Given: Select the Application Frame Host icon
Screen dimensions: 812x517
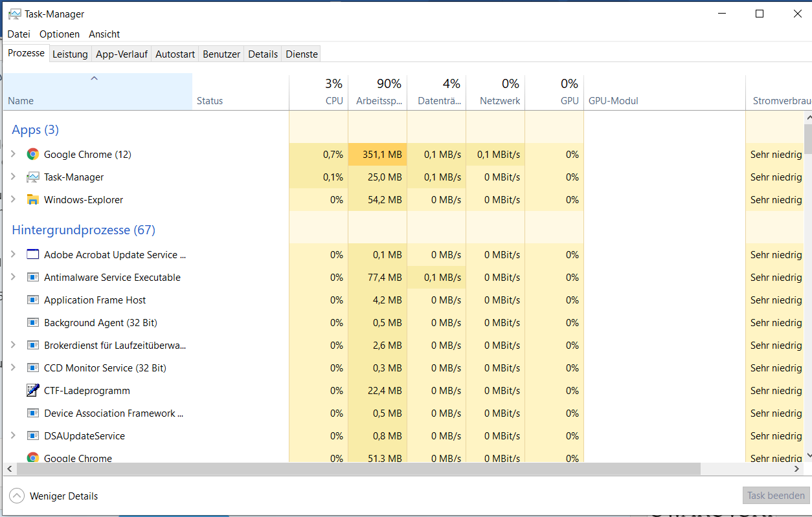Looking at the screenshot, I should (x=32, y=300).
